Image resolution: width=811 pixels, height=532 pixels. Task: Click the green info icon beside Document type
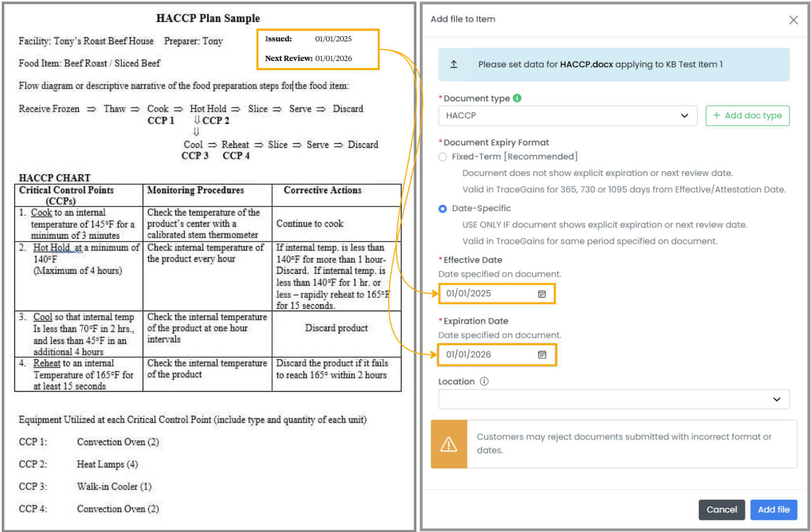tap(516, 98)
